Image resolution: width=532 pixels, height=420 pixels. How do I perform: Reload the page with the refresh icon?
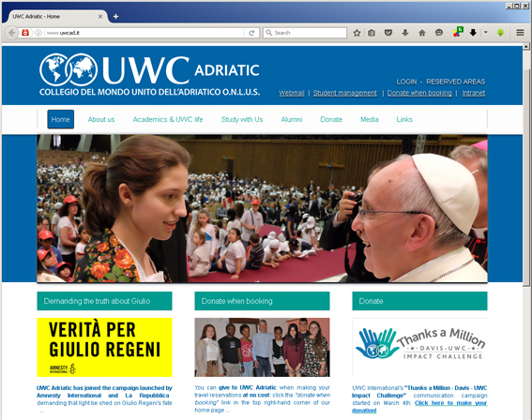251,33
